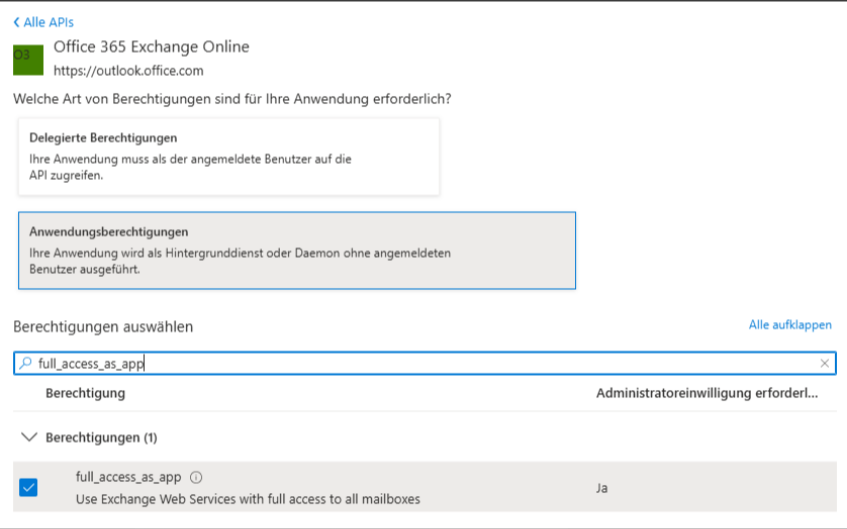Click the https://outlook.office.com URL text
This screenshot has width=847, height=529.
click(x=129, y=71)
